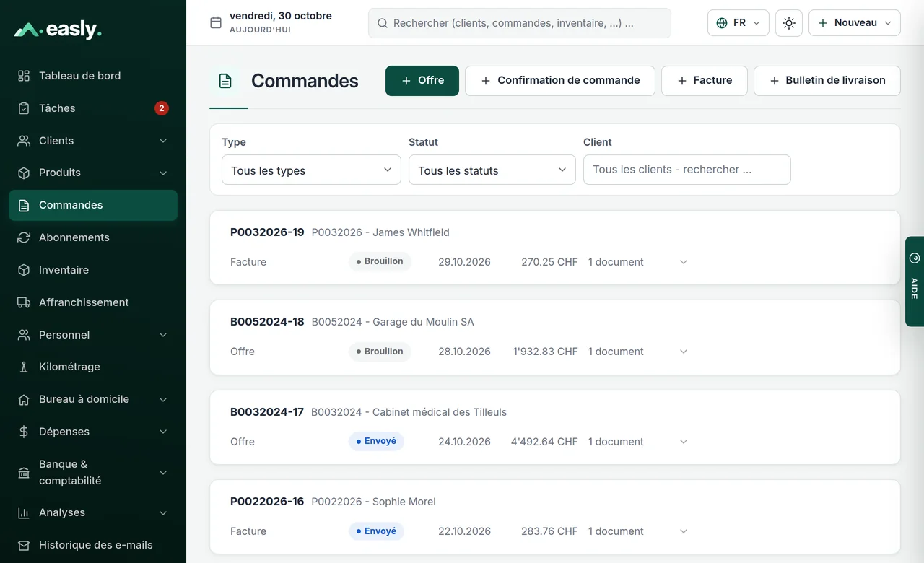
Task: Expand the Dépenses submenu chevron
Action: [x=163, y=432]
